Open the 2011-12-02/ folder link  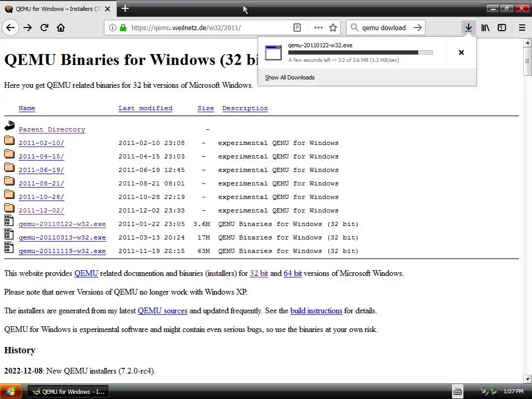(42, 211)
